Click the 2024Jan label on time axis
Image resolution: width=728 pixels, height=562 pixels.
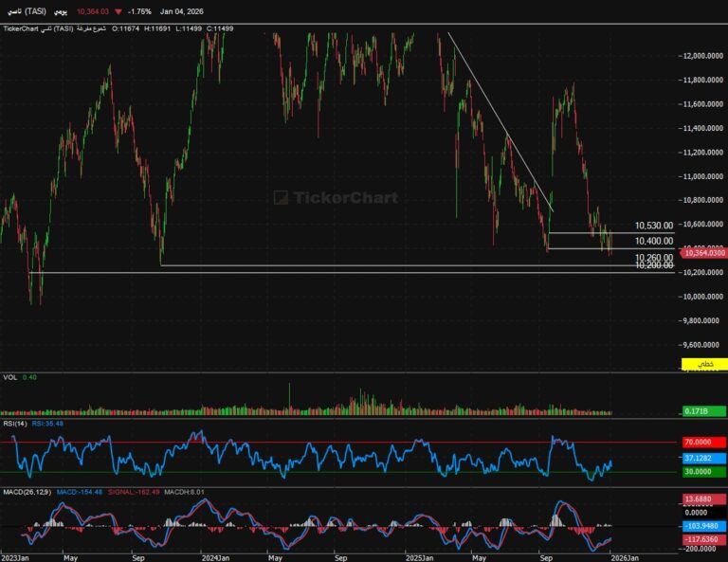point(215,557)
